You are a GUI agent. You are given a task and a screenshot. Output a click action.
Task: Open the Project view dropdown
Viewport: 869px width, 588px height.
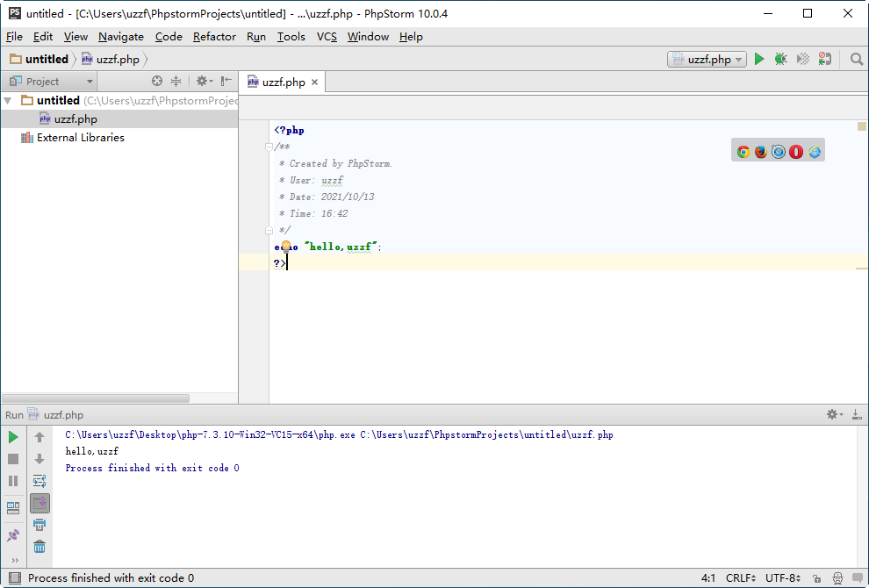tap(51, 82)
